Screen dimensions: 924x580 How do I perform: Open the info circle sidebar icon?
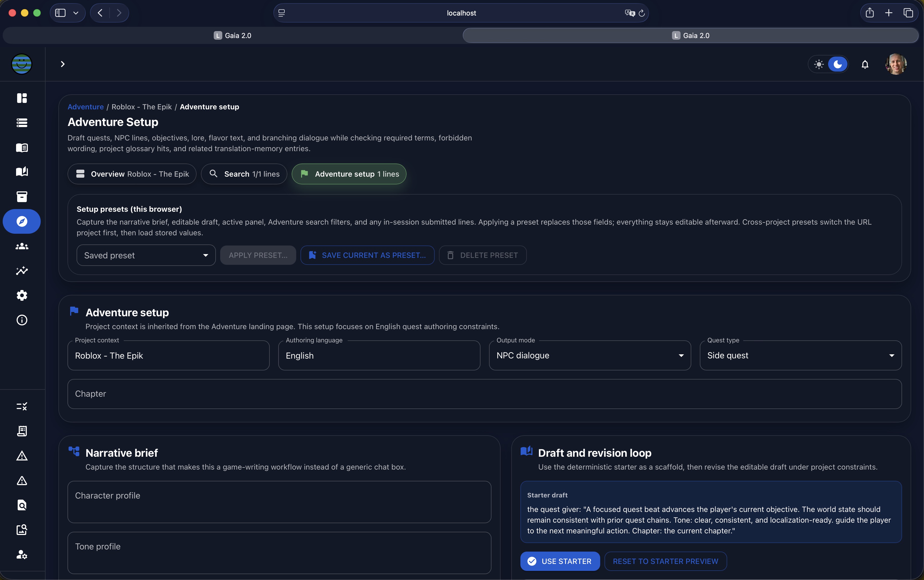[x=22, y=320]
